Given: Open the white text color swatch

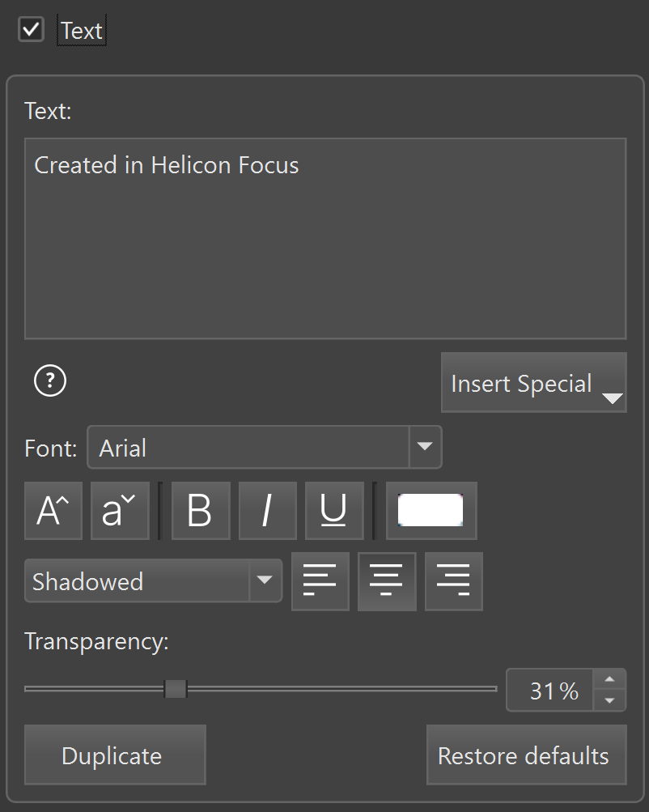Looking at the screenshot, I should 431,511.
